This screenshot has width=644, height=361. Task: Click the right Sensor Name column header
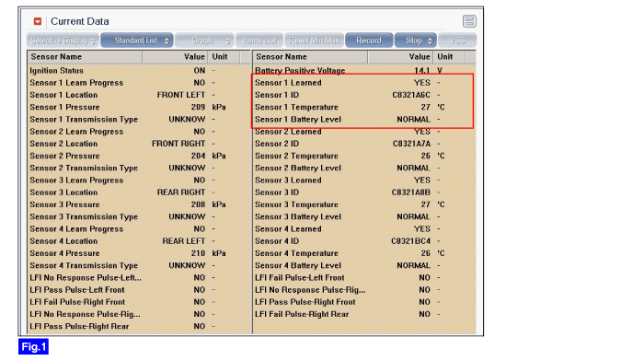click(310, 57)
